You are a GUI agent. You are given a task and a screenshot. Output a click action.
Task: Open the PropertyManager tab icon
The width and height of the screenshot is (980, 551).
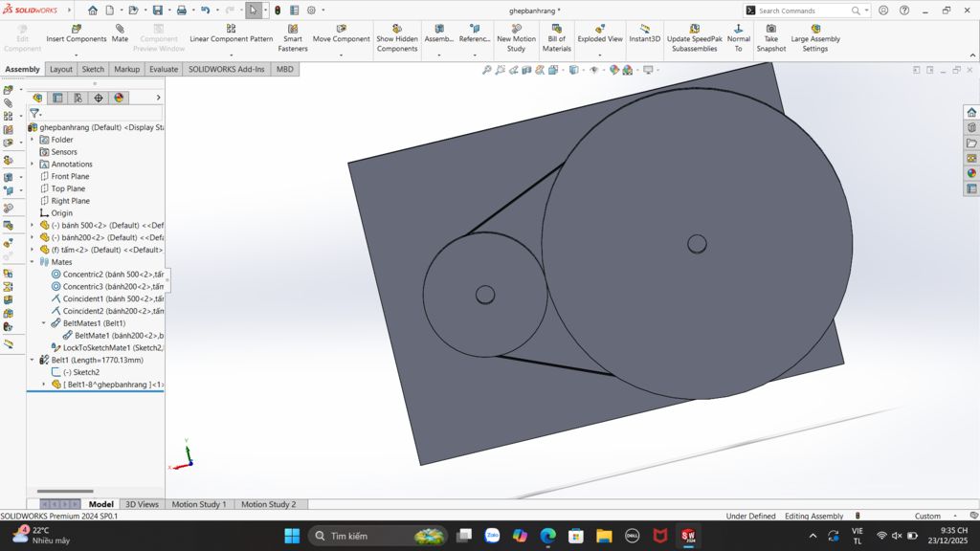[x=57, y=98]
